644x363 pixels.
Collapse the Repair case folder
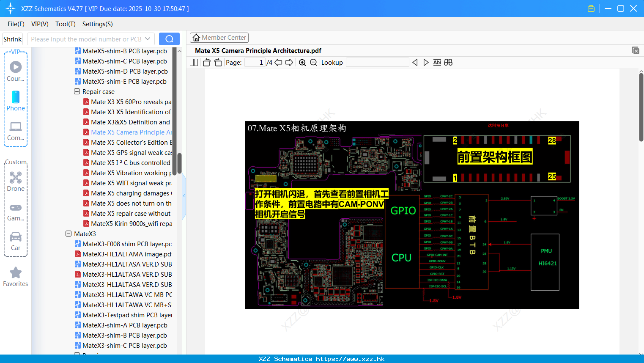point(77,91)
